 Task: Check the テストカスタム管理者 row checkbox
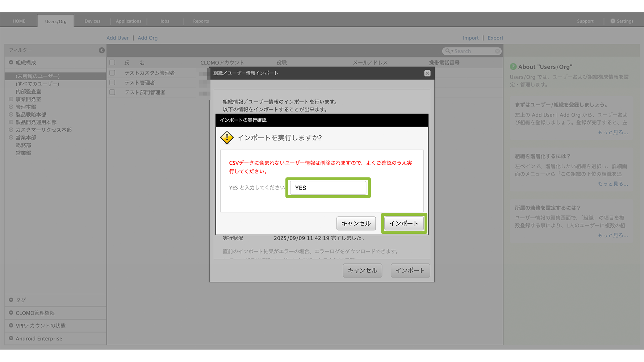coord(112,73)
